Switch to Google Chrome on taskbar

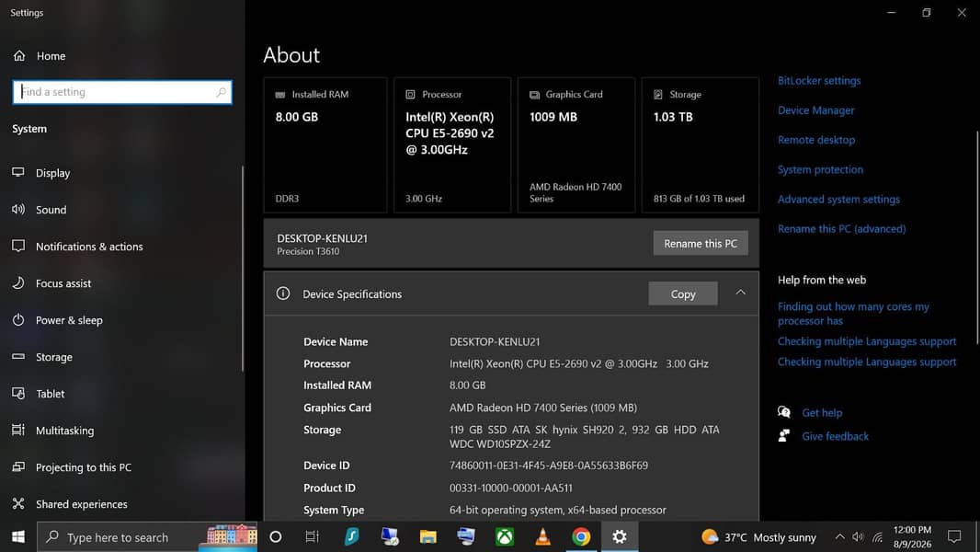(581, 537)
